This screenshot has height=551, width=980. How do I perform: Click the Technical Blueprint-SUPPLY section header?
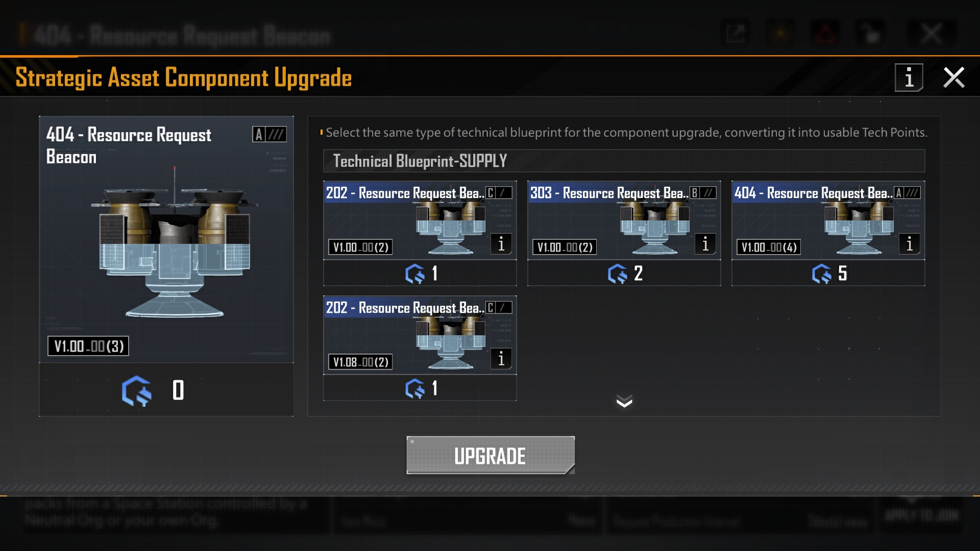click(624, 161)
